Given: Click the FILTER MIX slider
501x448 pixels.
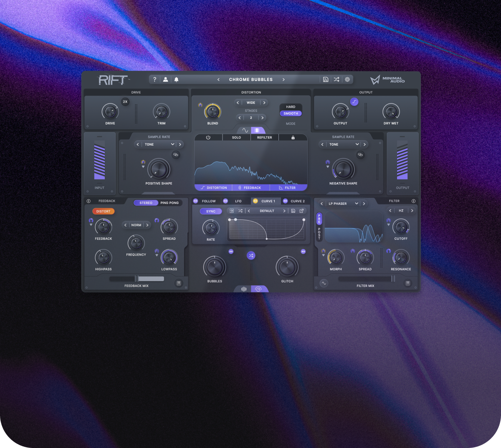Looking at the screenshot, I should (366, 279).
